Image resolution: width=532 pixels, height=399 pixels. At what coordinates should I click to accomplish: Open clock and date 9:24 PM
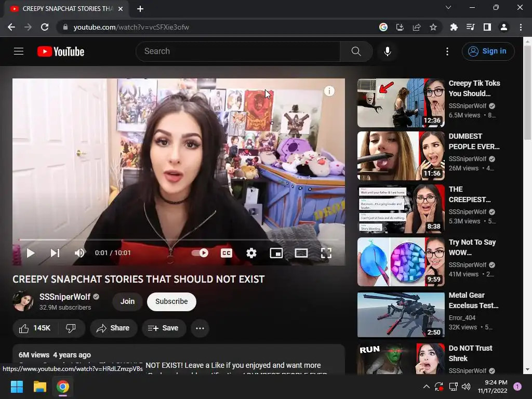point(493,387)
